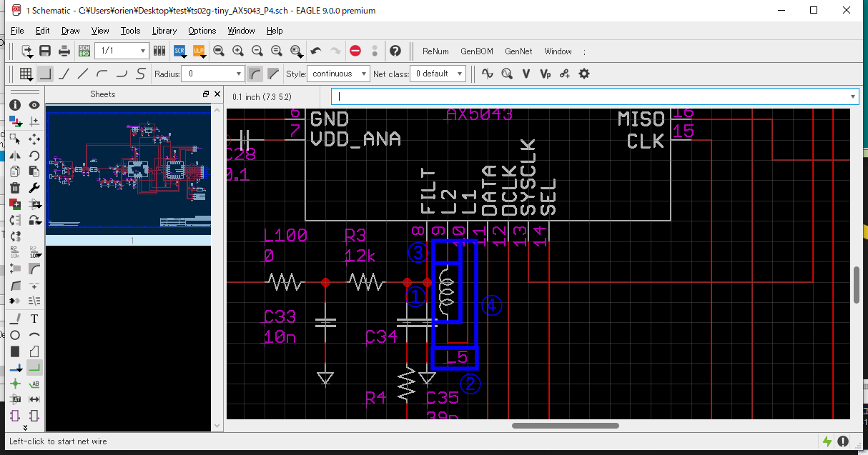Image resolution: width=868 pixels, height=455 pixels.
Task: Select the Rectangle drawing tool
Action: click(15, 351)
